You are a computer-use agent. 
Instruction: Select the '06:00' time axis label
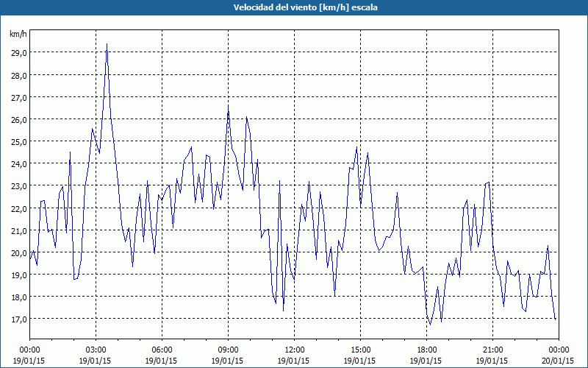[x=162, y=350]
